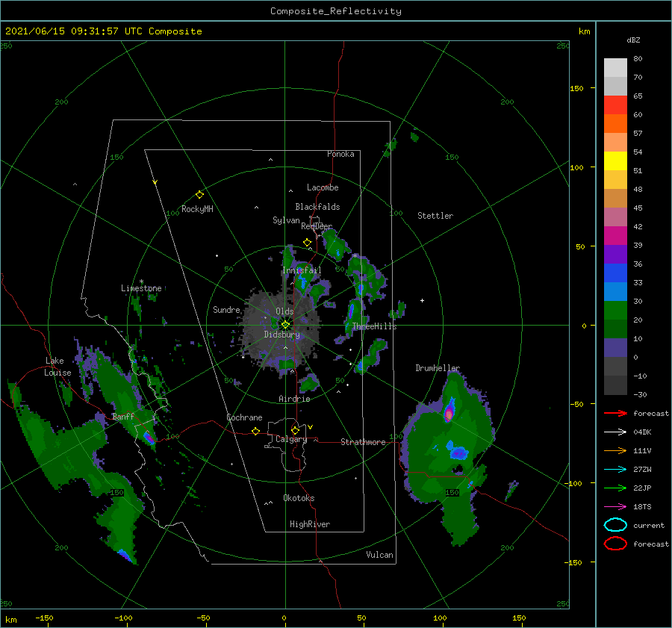This screenshot has height=628, width=672.
Task: Select the ThreeHills town label
Action: [374, 326]
